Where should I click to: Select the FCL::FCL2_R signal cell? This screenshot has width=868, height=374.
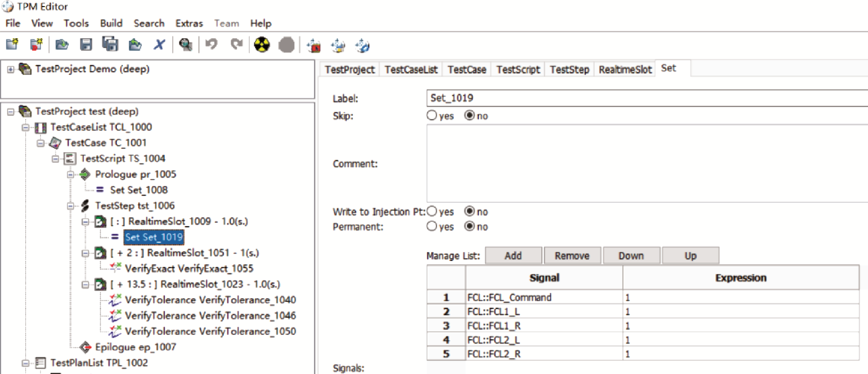coord(544,354)
